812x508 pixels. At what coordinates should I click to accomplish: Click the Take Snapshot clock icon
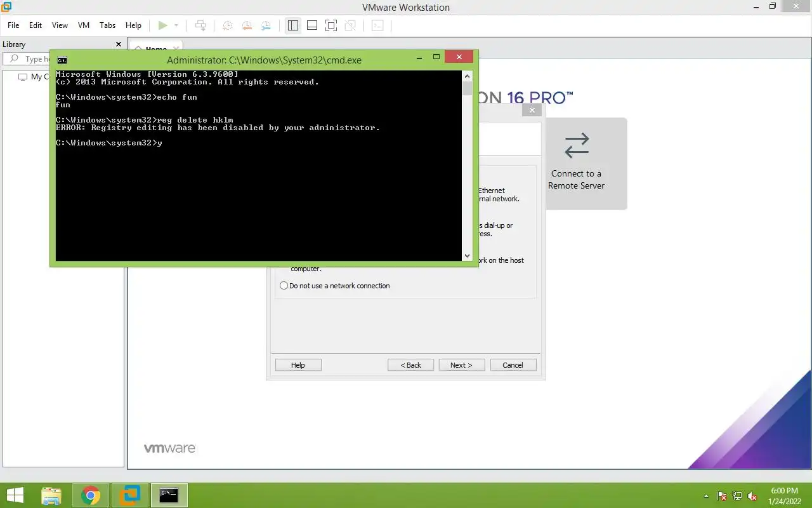point(227,25)
